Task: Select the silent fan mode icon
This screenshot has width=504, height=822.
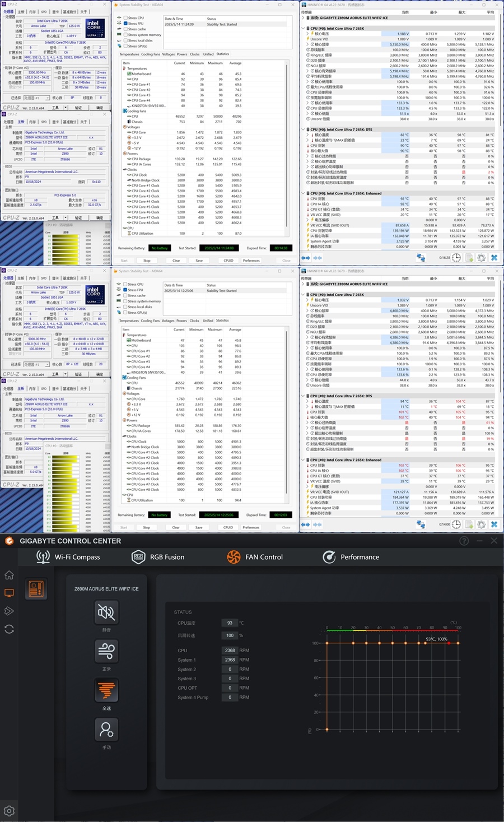Action: pos(106,612)
